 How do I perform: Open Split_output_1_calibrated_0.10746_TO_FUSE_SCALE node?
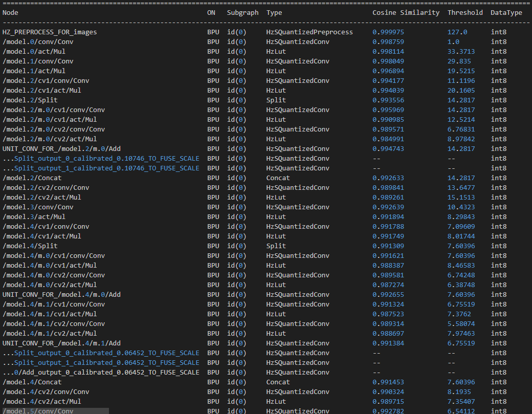pyautogui.click(x=106, y=168)
